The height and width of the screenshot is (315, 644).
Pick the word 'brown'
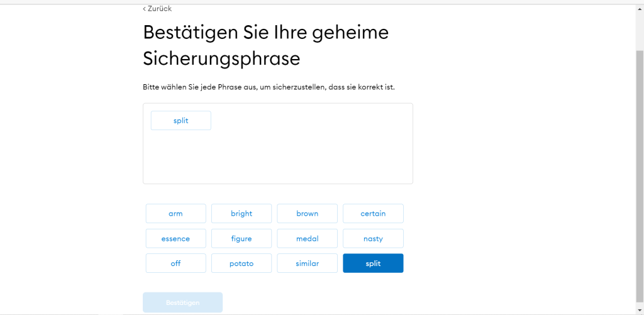point(307,214)
